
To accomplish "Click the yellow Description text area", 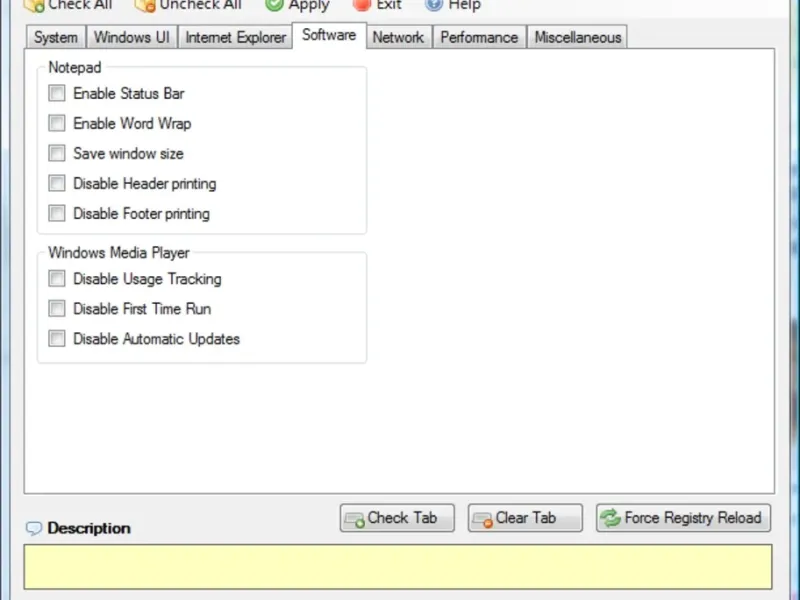I will 398,567.
